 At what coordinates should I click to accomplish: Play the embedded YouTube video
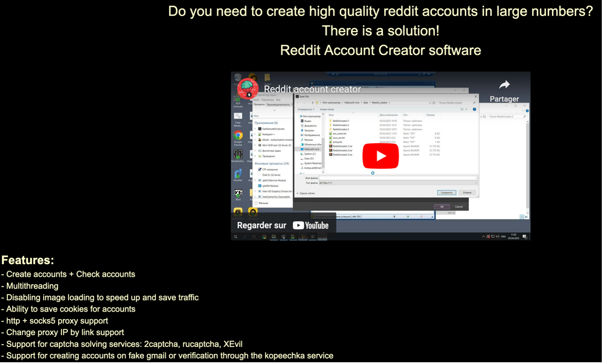tap(380, 156)
